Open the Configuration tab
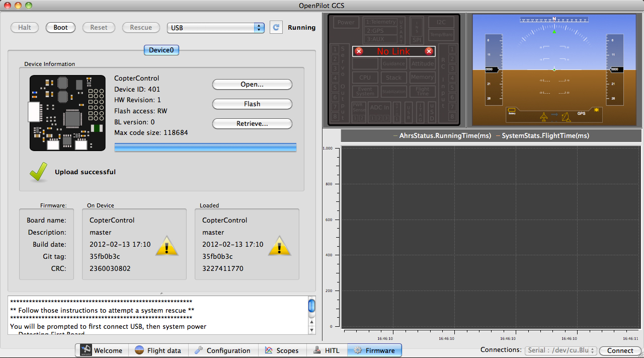This screenshot has height=358, width=644. coord(223,350)
